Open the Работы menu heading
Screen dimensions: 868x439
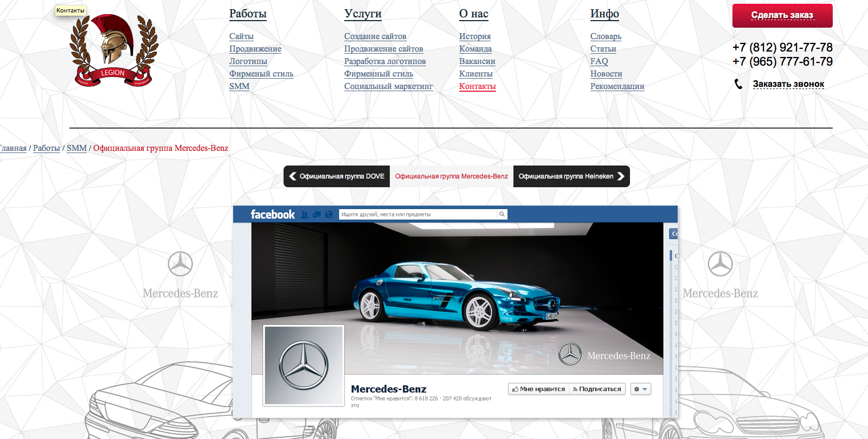coord(248,14)
